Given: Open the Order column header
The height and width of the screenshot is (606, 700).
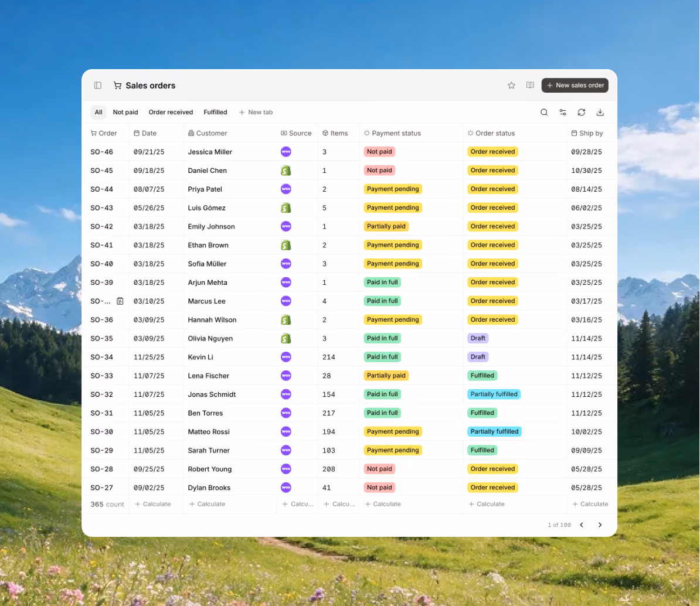Looking at the screenshot, I should [104, 134].
